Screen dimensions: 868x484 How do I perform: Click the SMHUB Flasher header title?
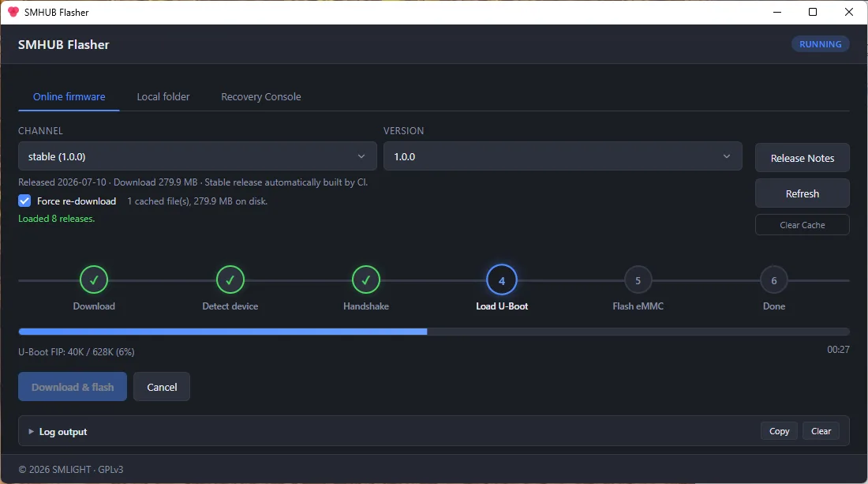point(64,45)
